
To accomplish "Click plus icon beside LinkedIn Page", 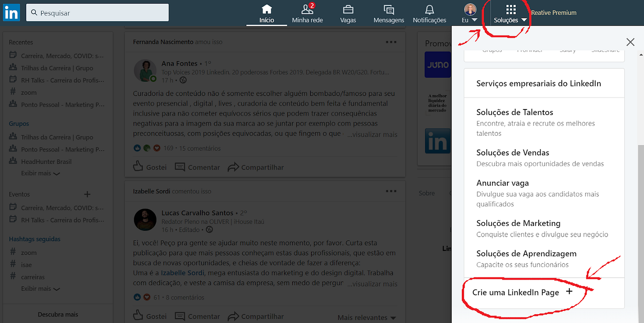I will 569,292.
